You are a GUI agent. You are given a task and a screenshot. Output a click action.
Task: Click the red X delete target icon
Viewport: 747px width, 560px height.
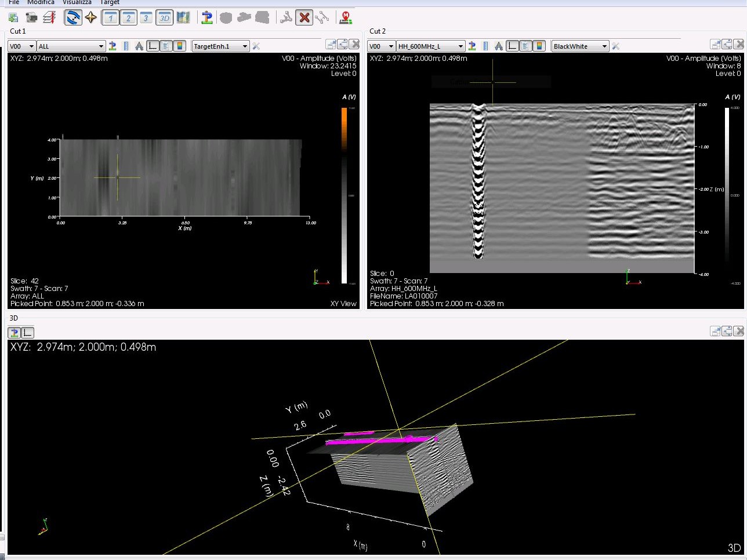click(304, 17)
